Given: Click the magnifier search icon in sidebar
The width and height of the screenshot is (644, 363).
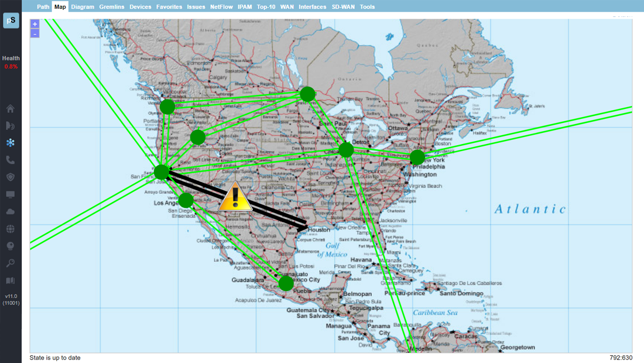Looking at the screenshot, I should pyautogui.click(x=11, y=263).
